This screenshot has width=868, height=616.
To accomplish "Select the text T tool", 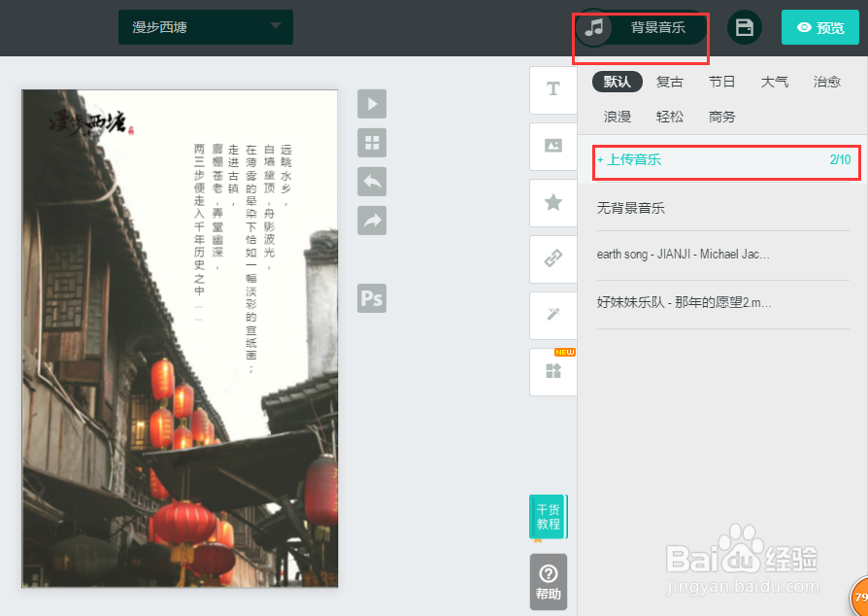I will (x=553, y=89).
